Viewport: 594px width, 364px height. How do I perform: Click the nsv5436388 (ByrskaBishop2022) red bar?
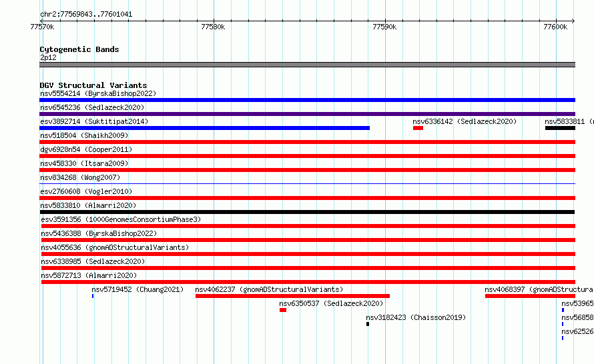pos(308,240)
